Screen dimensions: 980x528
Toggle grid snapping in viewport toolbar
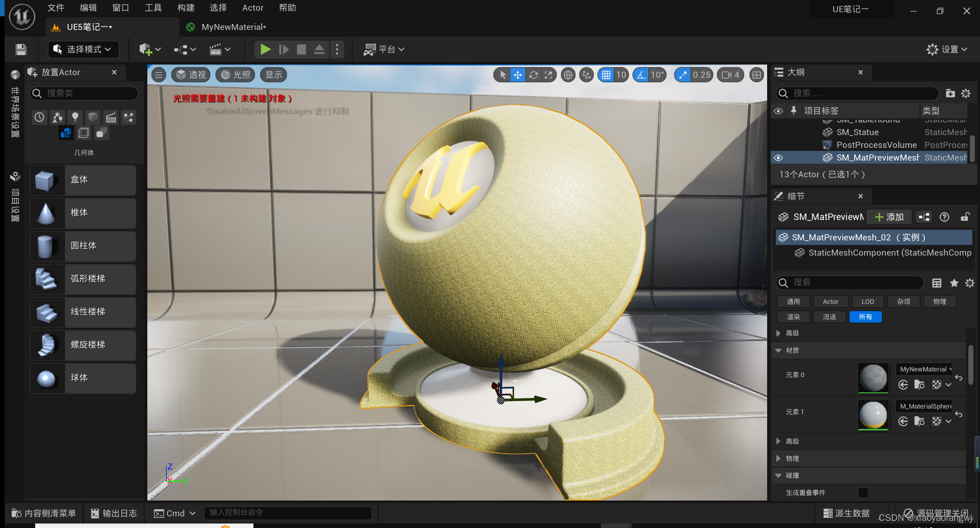[606, 75]
